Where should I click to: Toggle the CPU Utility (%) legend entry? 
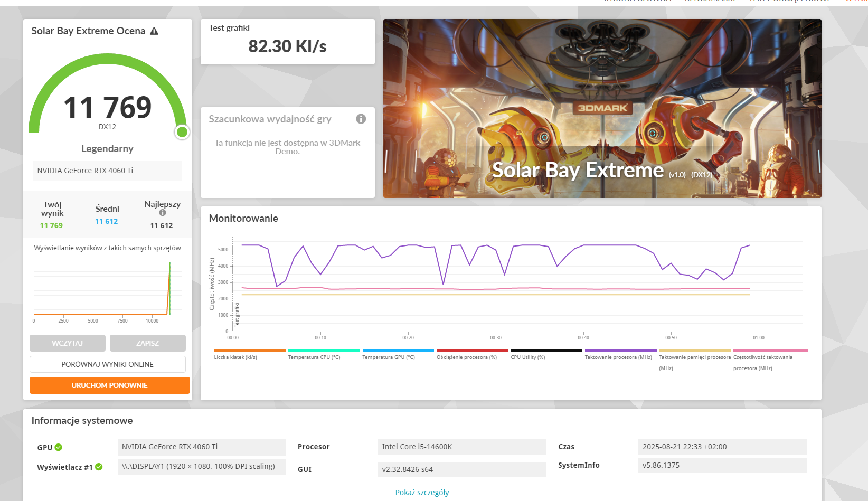(528, 357)
